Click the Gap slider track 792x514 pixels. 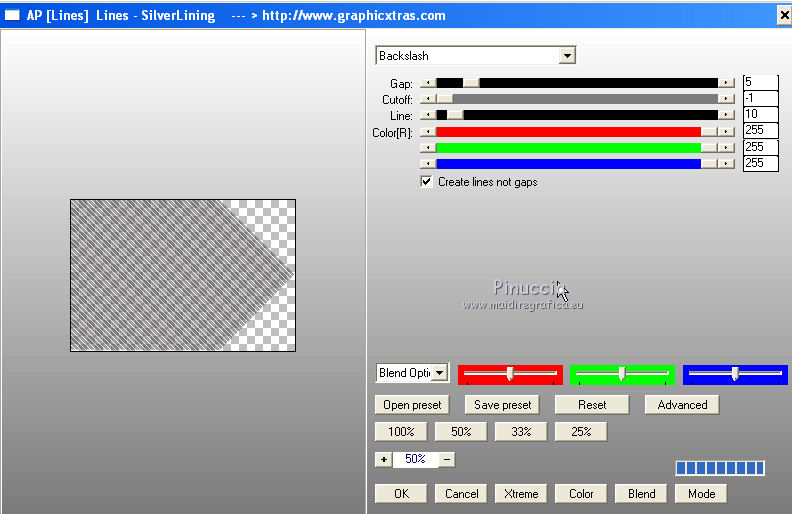pos(577,83)
